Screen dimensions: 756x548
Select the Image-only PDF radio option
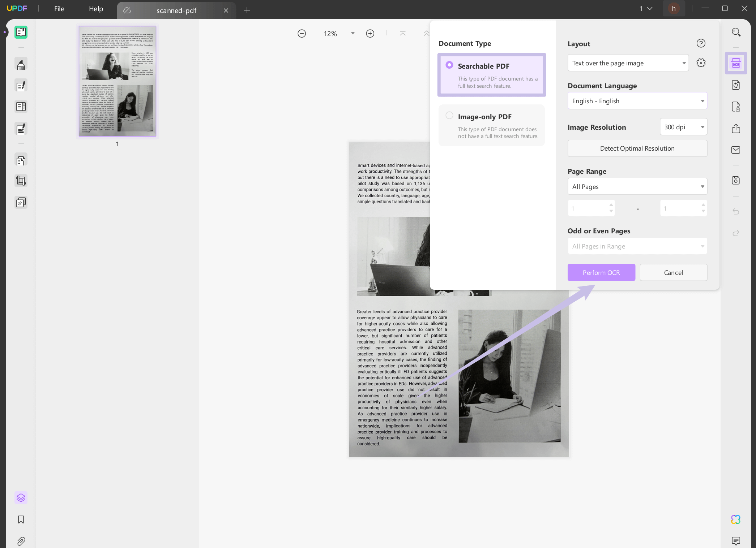[449, 116]
